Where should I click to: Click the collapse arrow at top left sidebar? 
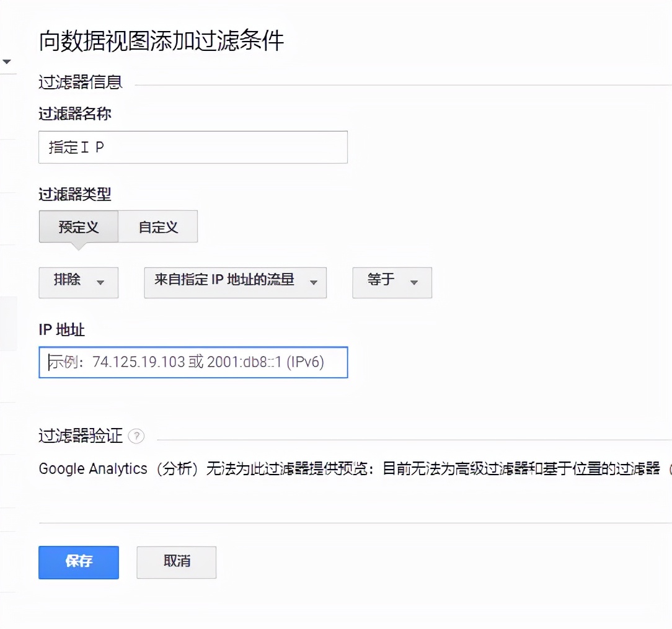6,61
